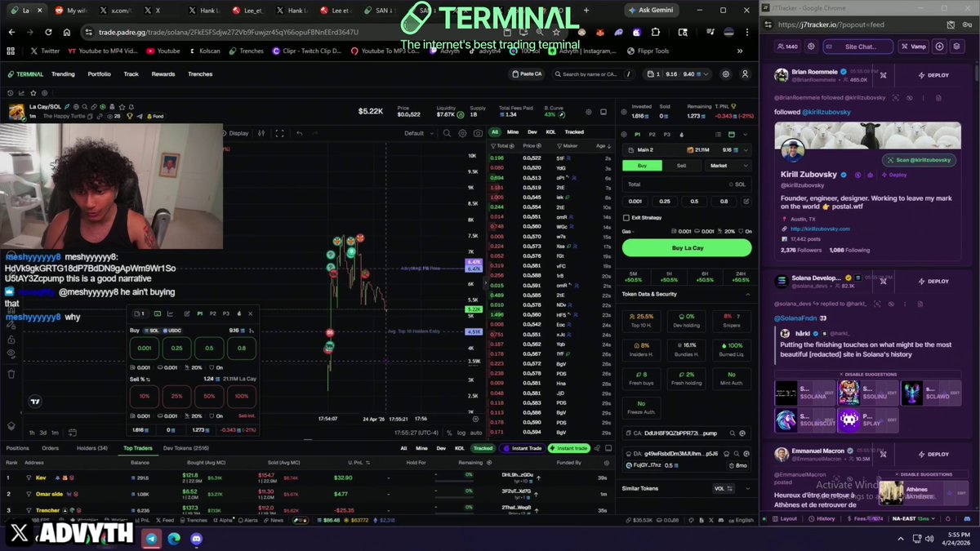The height and width of the screenshot is (551, 980).
Task: Open terminal settings gear in top bar
Action: coord(725,74)
